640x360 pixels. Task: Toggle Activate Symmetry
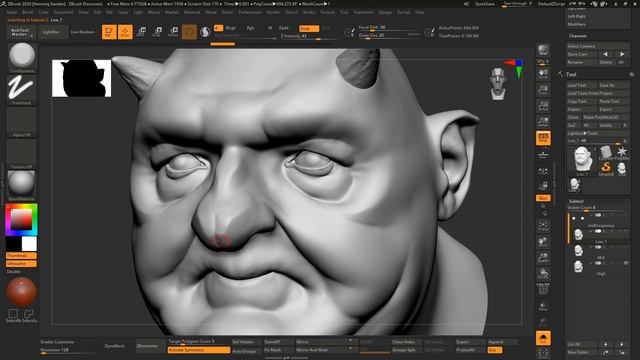click(199, 350)
